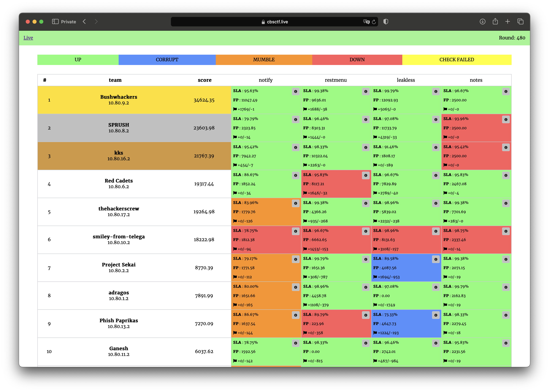549x392 pixels.
Task: Open info for smiley-from-telega notes service
Action: click(x=506, y=231)
